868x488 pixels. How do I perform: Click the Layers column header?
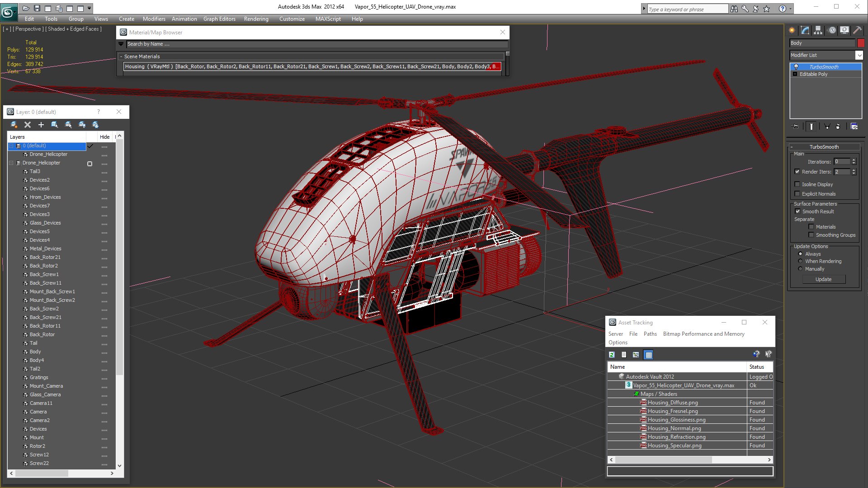[47, 137]
